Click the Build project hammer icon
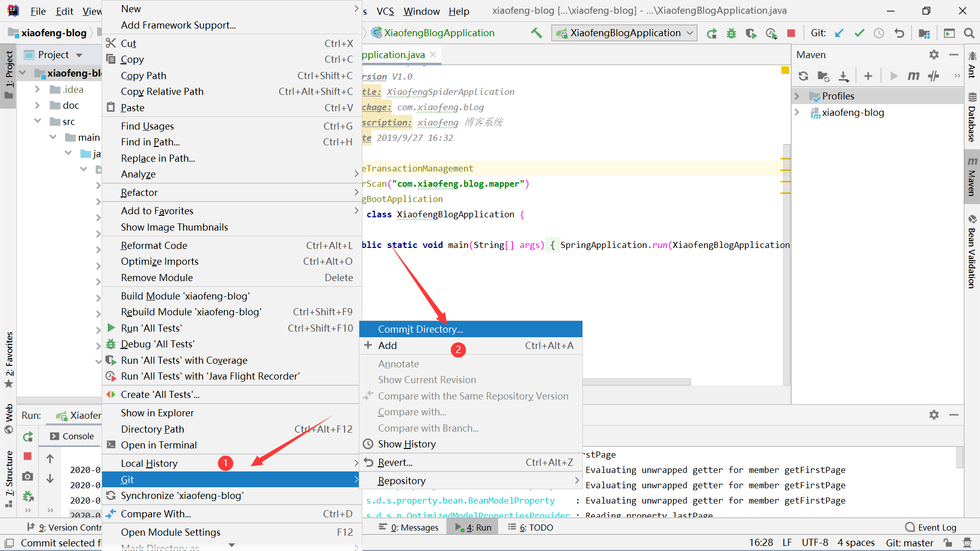Image resolution: width=980 pixels, height=551 pixels. coord(536,33)
